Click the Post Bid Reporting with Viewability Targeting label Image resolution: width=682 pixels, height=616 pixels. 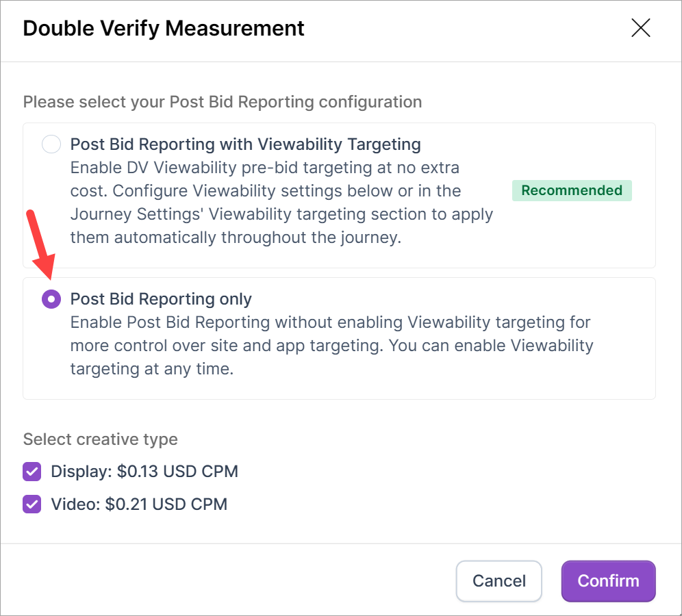(x=245, y=144)
